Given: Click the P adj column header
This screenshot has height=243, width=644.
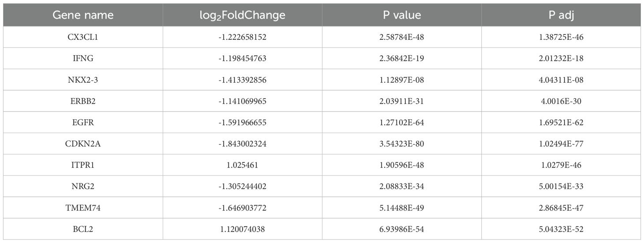Looking at the screenshot, I should (x=561, y=15).
